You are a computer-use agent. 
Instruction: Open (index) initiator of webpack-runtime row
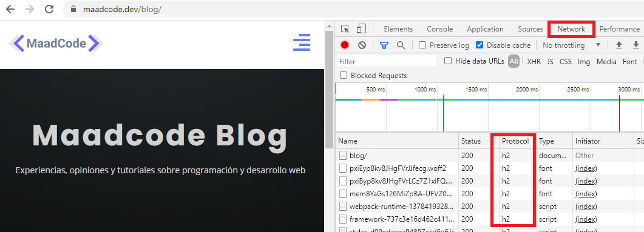pyautogui.click(x=586, y=206)
